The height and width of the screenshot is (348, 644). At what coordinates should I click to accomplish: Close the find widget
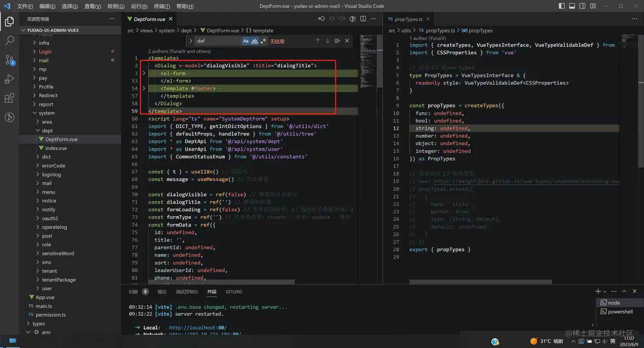pyautogui.click(x=347, y=41)
